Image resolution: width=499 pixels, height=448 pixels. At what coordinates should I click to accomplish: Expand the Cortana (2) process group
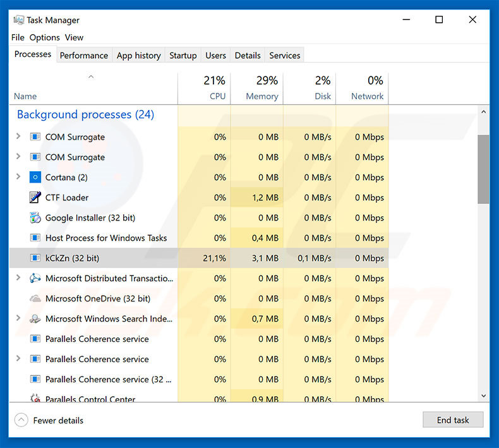coord(18,176)
